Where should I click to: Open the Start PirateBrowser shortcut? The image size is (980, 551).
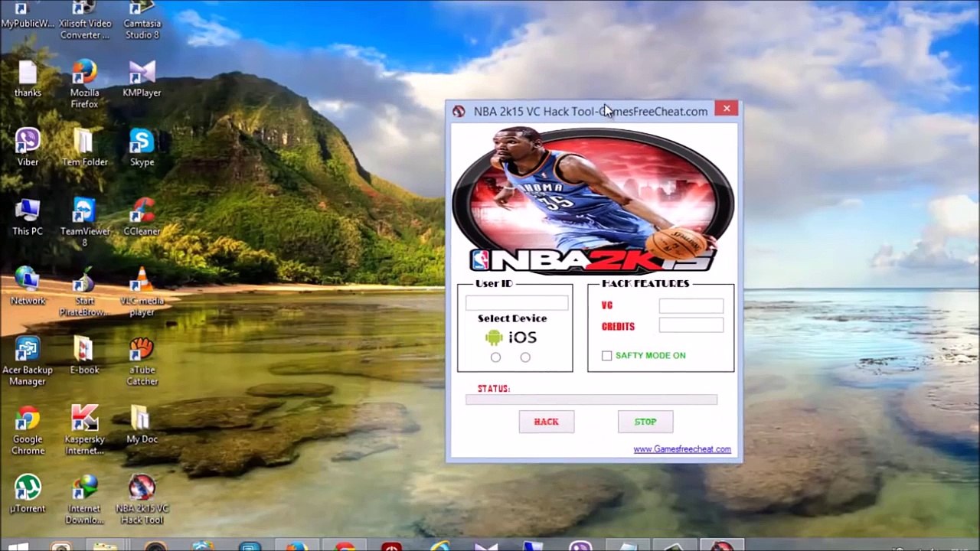(85, 292)
